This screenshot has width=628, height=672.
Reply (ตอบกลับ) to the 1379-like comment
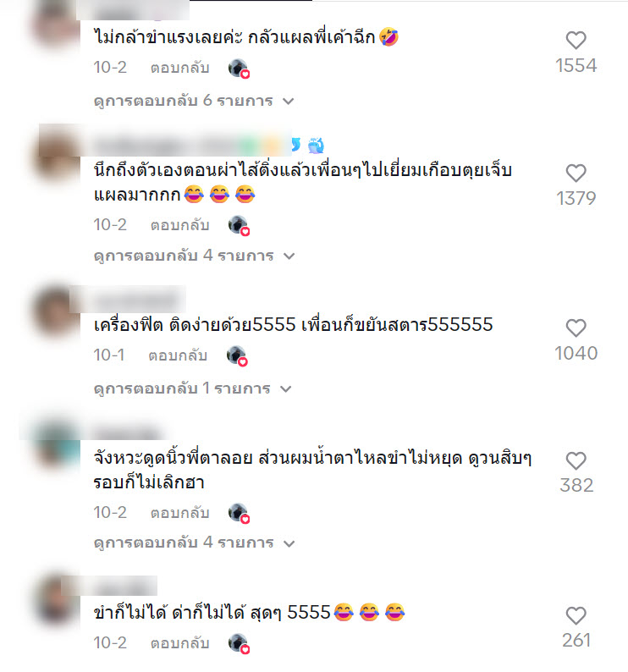tap(179, 225)
